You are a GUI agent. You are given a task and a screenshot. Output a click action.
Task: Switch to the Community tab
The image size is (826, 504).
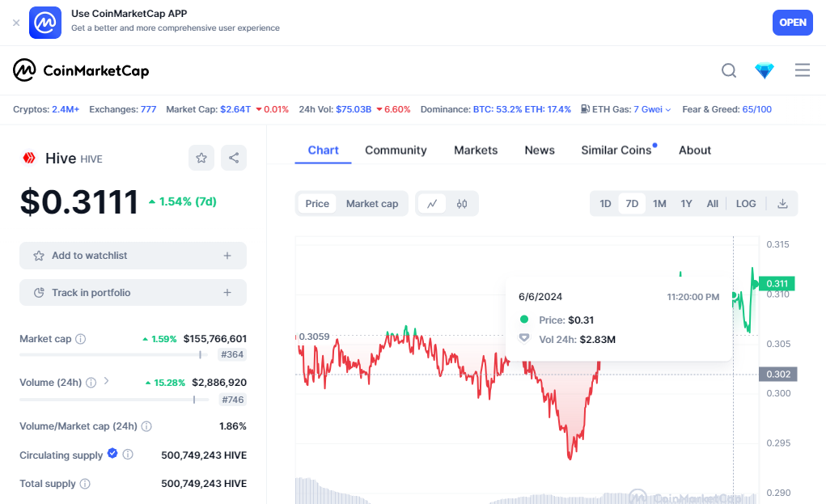coord(396,150)
